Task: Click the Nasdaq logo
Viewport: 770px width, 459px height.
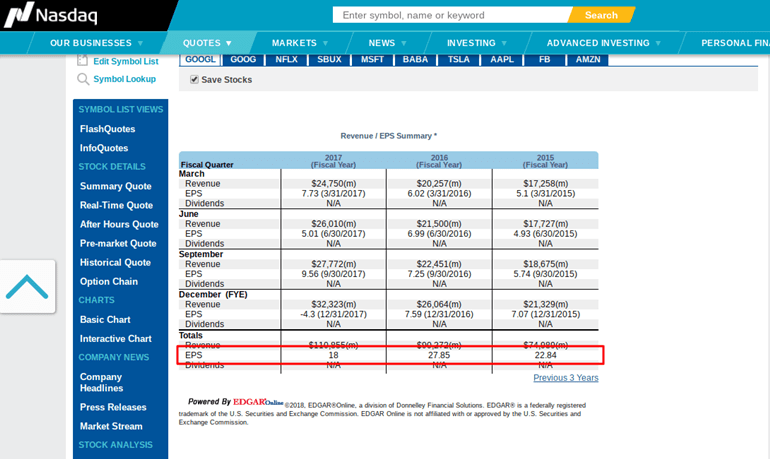Action: tap(51, 14)
